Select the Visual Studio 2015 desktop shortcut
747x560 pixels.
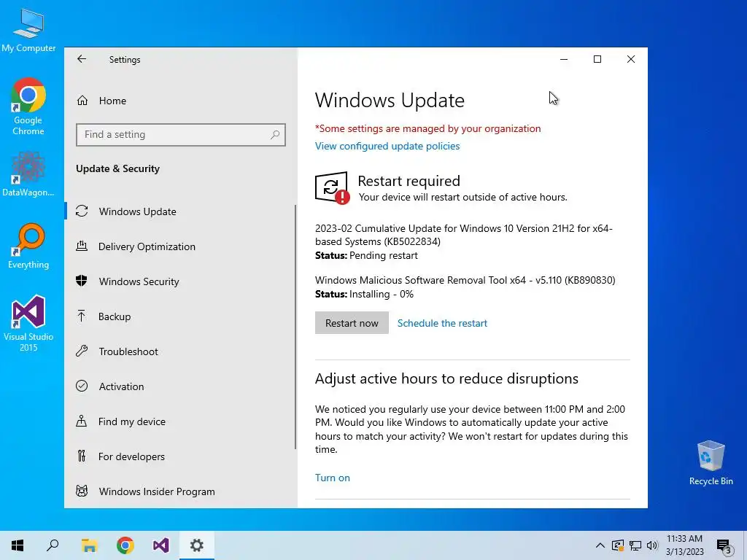pyautogui.click(x=28, y=324)
